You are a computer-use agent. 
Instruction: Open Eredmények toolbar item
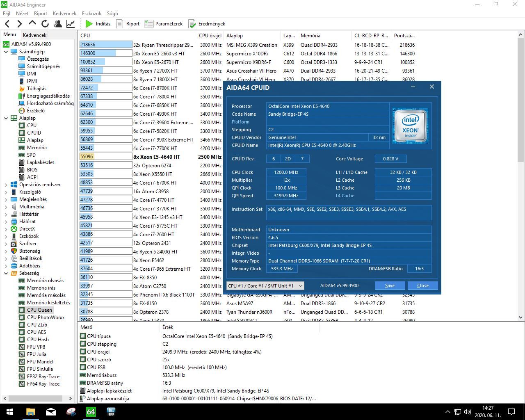pyautogui.click(x=207, y=24)
